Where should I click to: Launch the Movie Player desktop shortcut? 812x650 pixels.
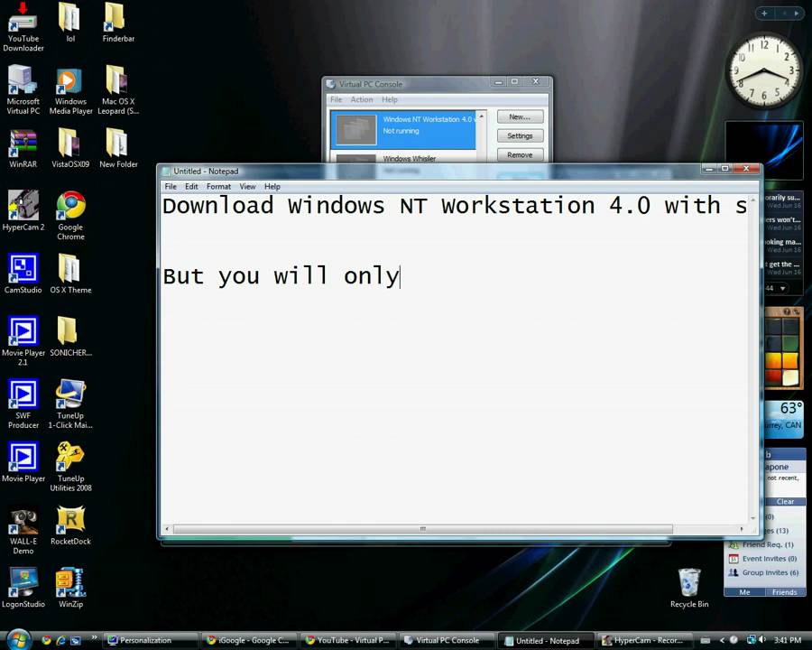click(23, 462)
